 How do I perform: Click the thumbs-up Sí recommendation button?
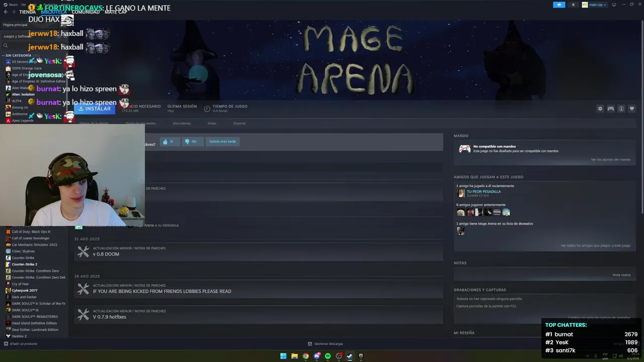pos(170,142)
